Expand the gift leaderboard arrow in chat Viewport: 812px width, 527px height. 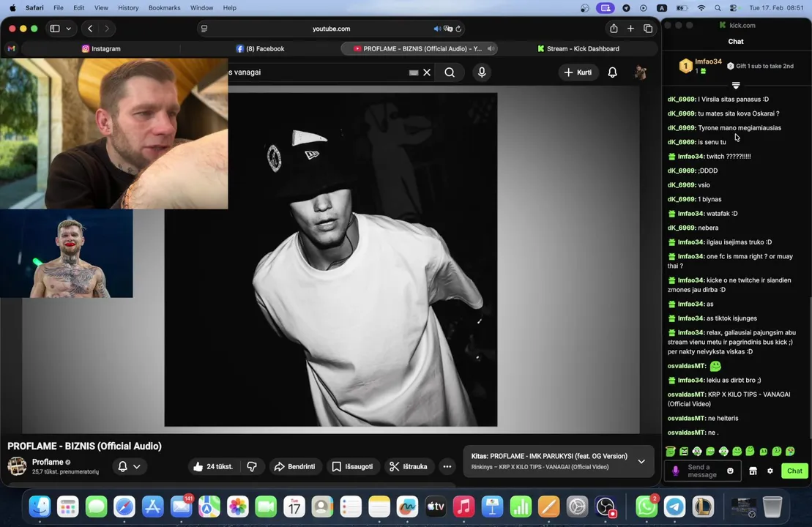pos(736,85)
